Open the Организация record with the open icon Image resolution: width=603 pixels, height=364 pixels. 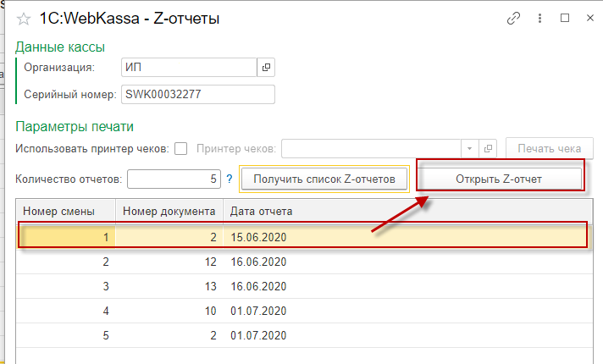(x=266, y=67)
